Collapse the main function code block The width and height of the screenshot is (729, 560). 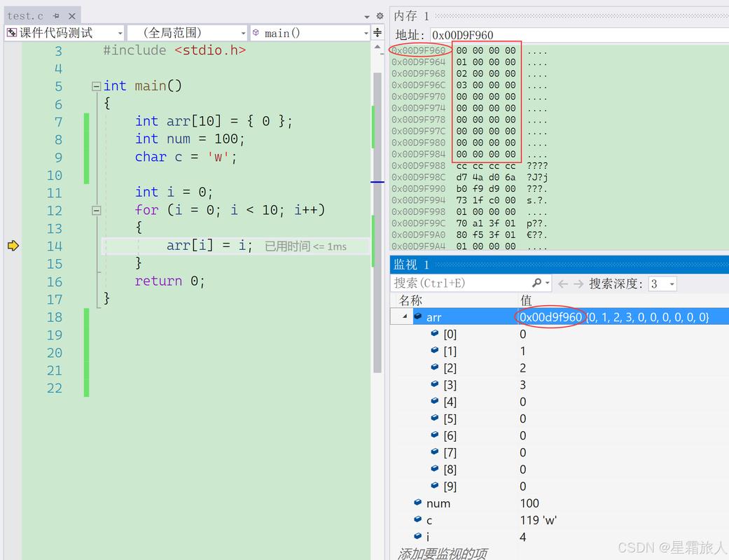pyautogui.click(x=96, y=86)
